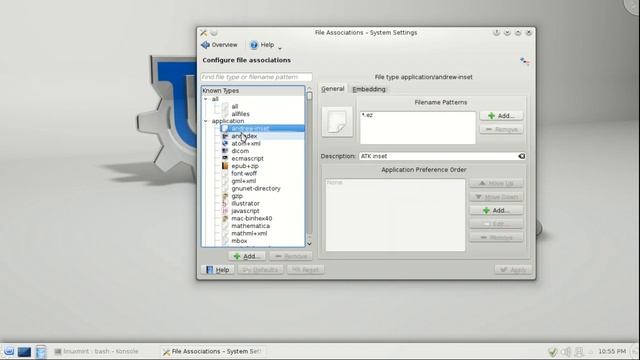The image size is (640, 360).
Task: Click the javascript file icon
Action: 225,211
